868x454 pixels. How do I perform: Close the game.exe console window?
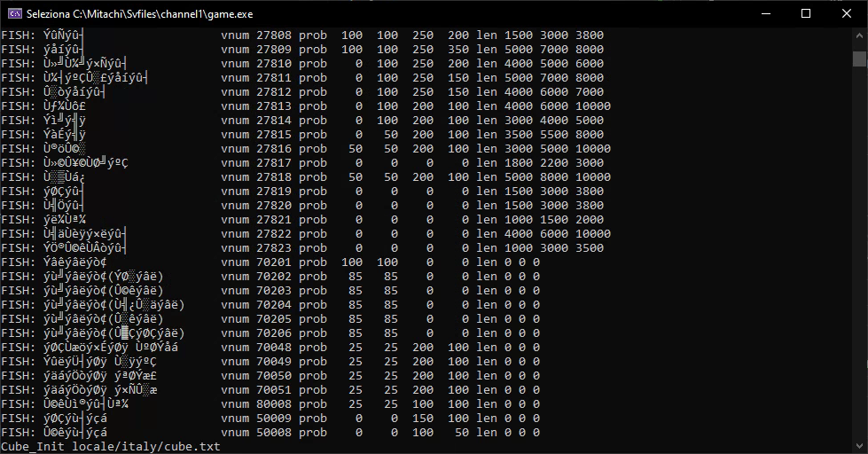click(x=847, y=14)
